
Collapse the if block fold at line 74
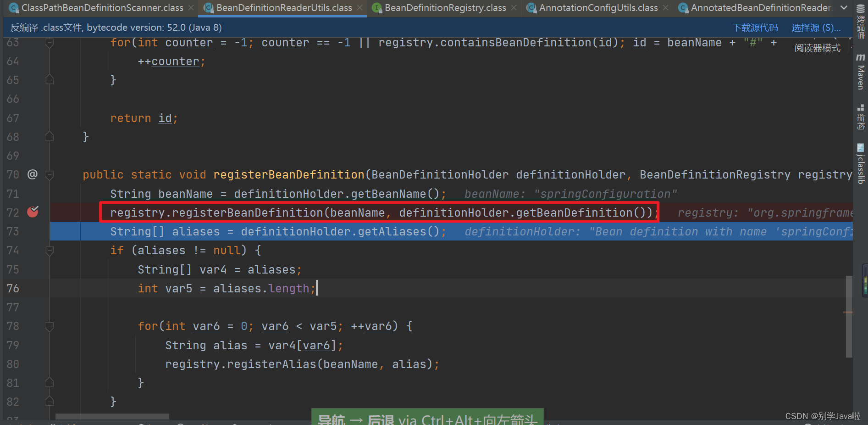[x=50, y=250]
